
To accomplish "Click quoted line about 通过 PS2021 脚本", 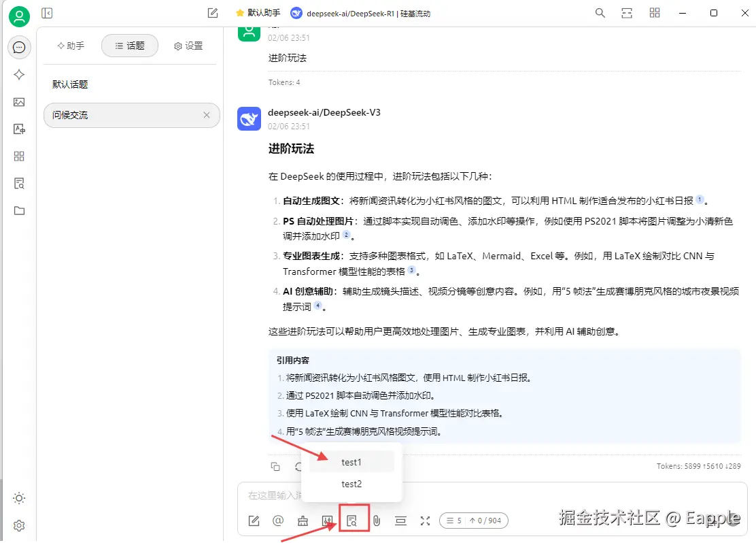I will coord(360,396).
